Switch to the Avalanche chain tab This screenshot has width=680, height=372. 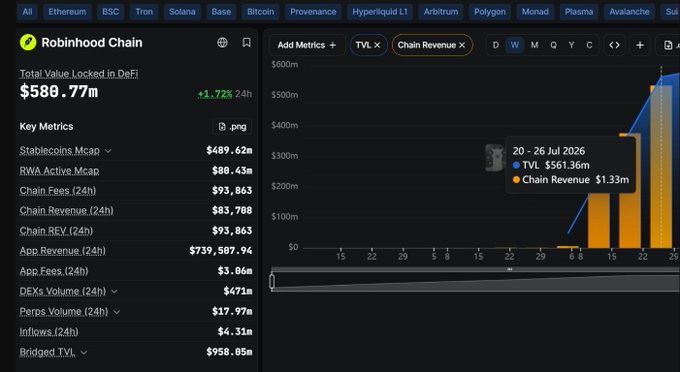[x=629, y=12]
